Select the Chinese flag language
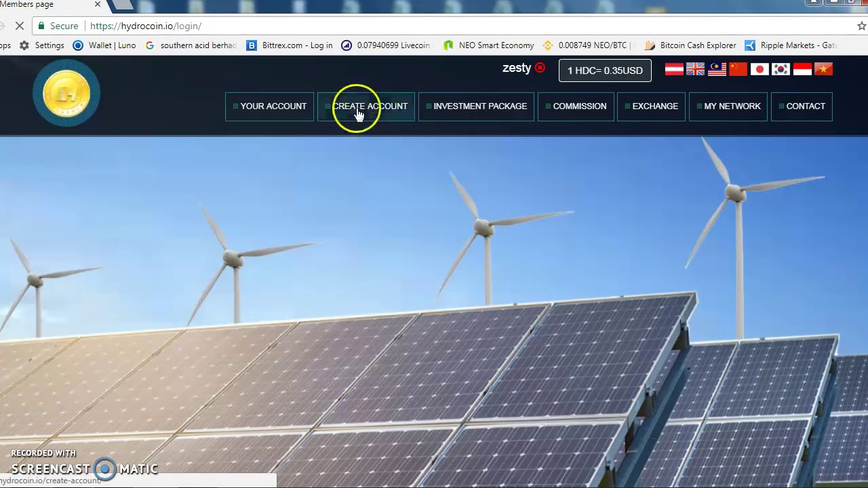The width and height of the screenshot is (868, 488). point(738,69)
